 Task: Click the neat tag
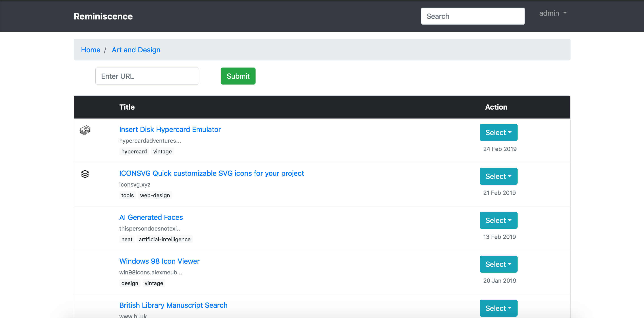[127, 239]
